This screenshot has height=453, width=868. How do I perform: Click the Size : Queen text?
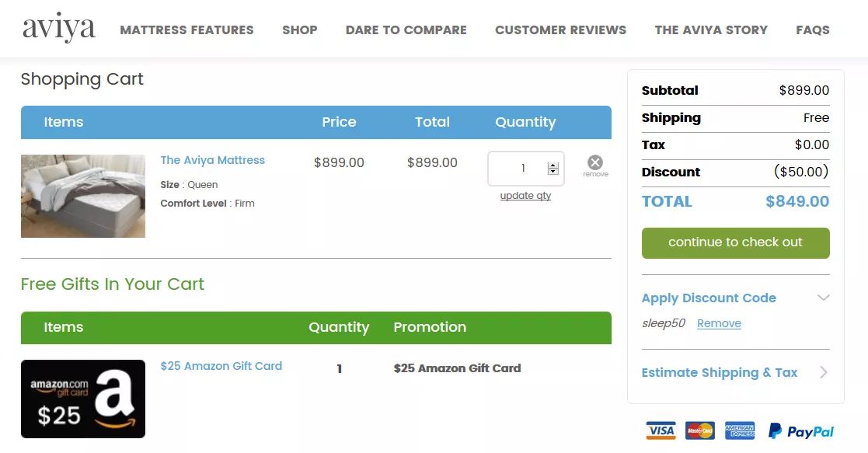[189, 185]
